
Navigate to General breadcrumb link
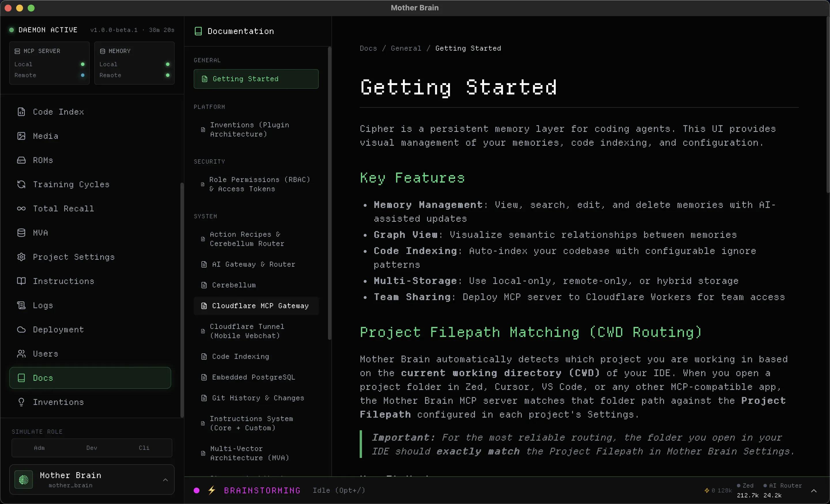pos(406,48)
